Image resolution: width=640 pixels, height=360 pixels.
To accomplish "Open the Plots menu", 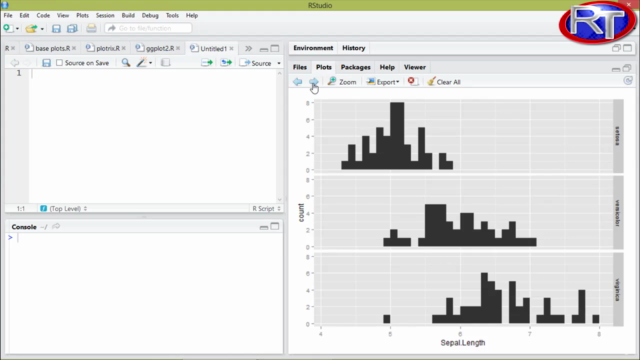I will tap(82, 15).
